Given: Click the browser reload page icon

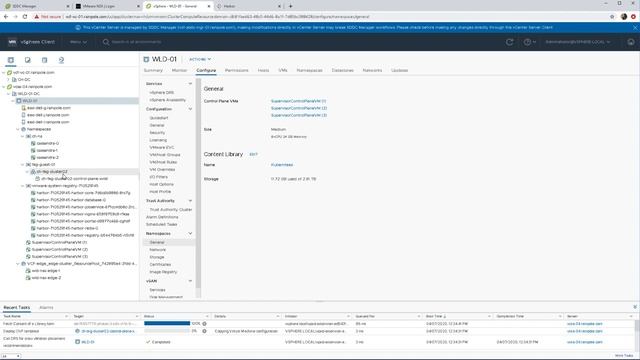Looking at the screenshot, I should tap(25, 17).
